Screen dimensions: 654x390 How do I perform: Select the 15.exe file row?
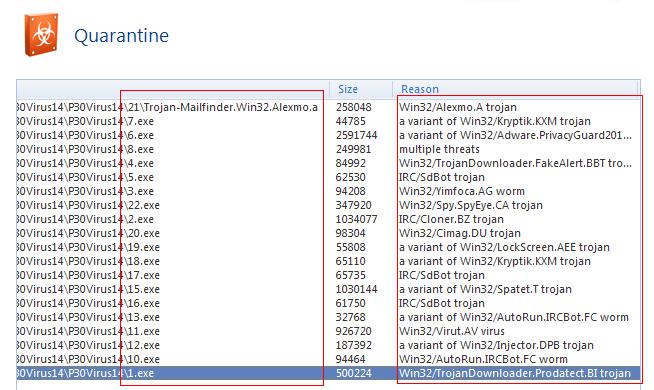click(328, 289)
